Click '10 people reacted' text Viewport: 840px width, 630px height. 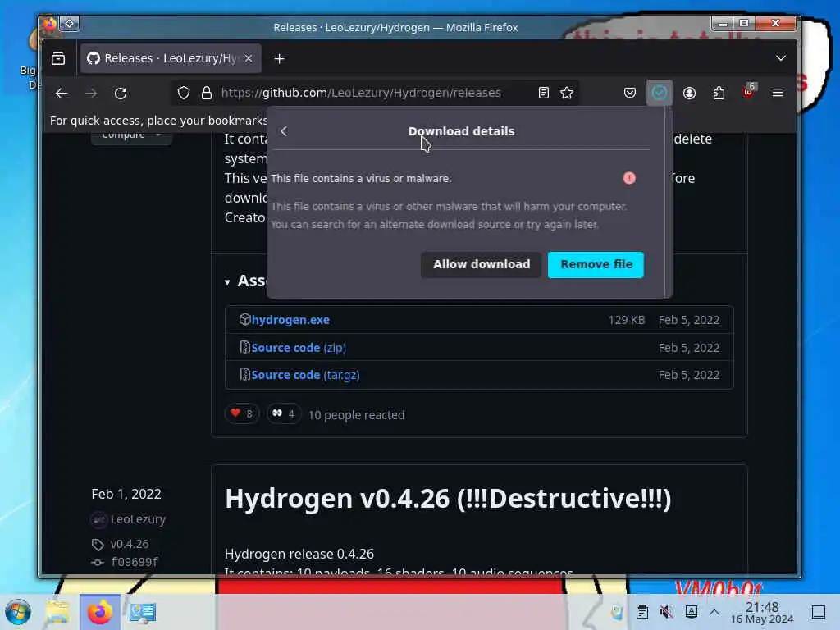356,415
